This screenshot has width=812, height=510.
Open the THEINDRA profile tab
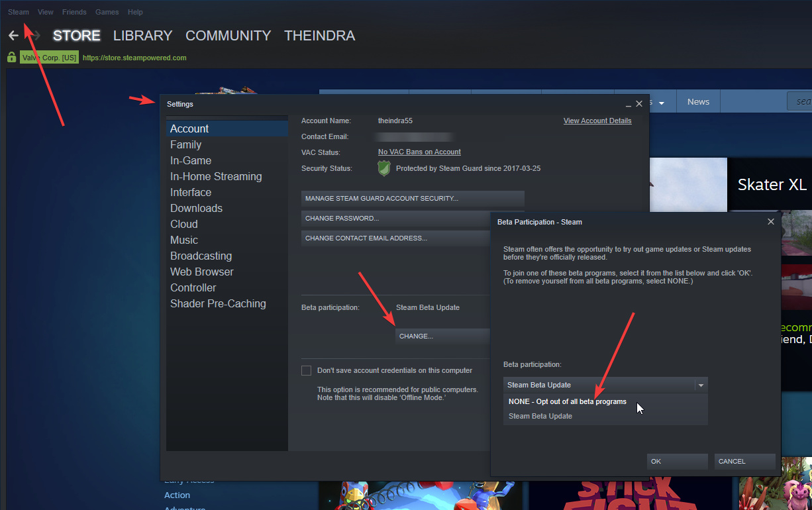pyautogui.click(x=320, y=36)
